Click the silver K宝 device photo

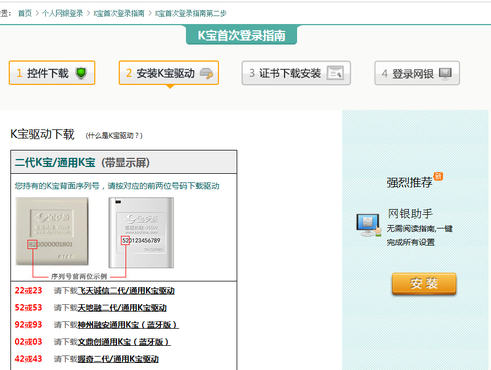coord(141,233)
